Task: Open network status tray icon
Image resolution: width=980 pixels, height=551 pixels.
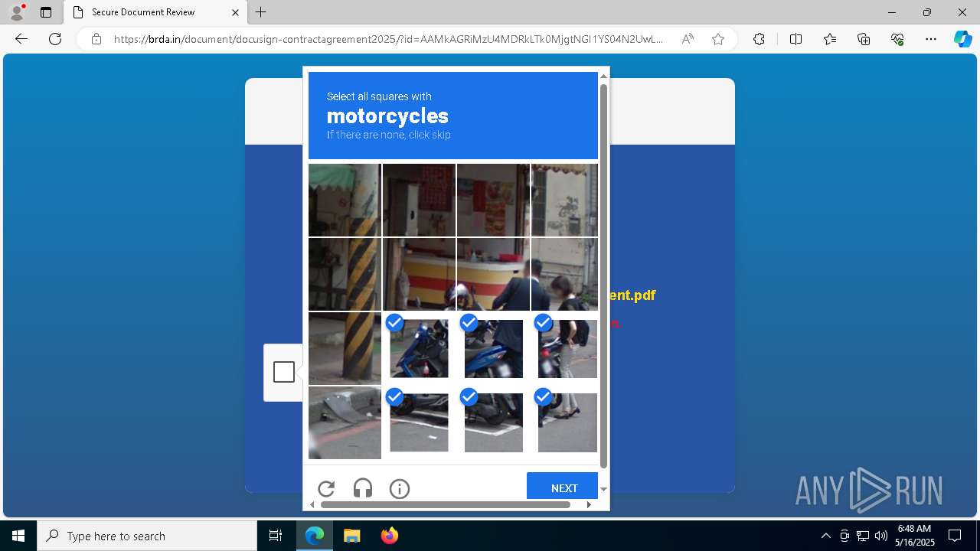Action: point(863,536)
